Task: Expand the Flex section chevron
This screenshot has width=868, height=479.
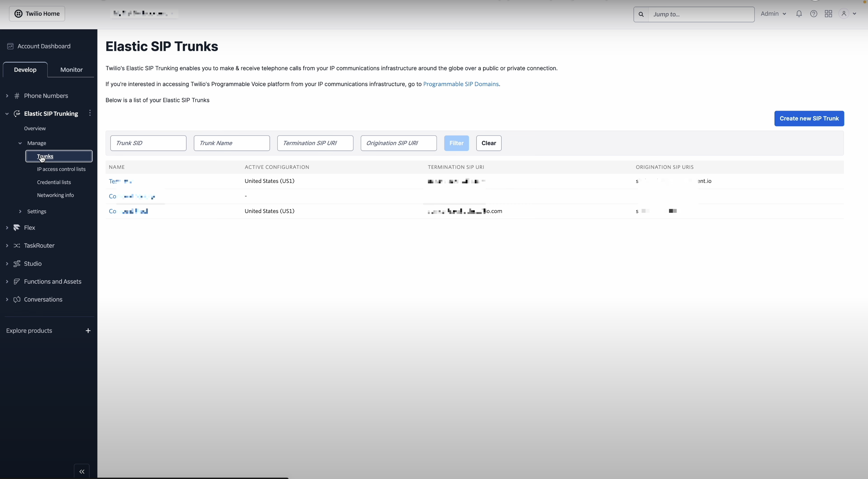Action: 7,227
